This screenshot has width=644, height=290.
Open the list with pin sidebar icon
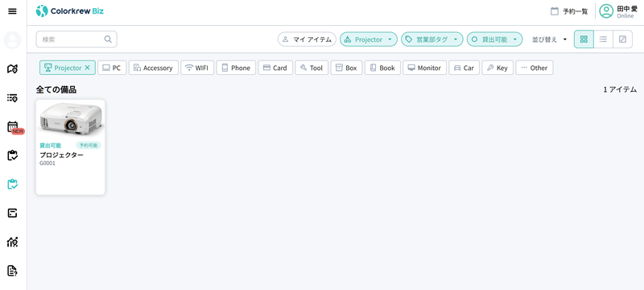12,97
